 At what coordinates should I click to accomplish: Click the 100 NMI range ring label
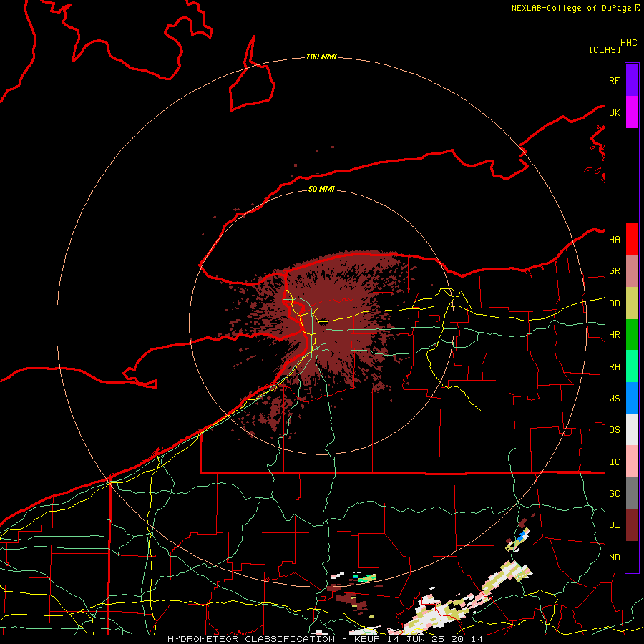pyautogui.click(x=321, y=57)
